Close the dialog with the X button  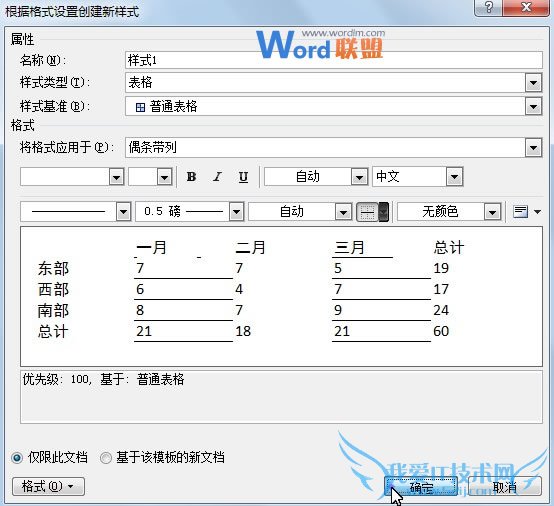[526, 7]
